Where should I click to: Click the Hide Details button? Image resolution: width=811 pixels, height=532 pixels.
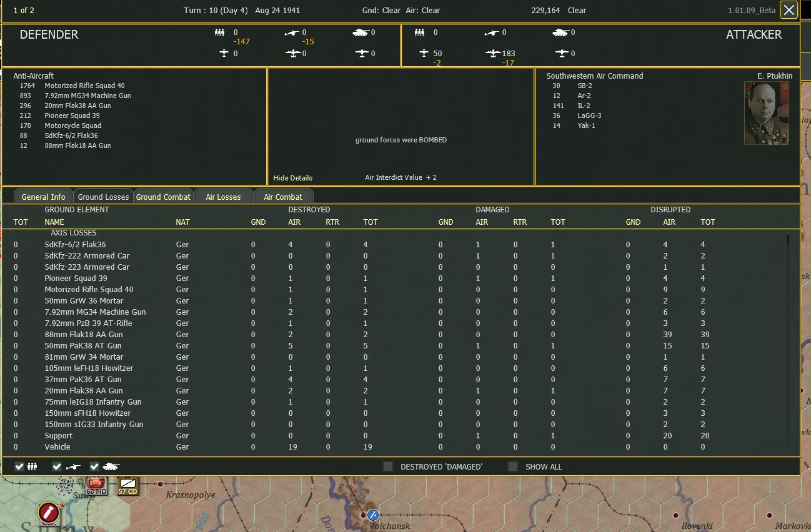pyautogui.click(x=293, y=178)
